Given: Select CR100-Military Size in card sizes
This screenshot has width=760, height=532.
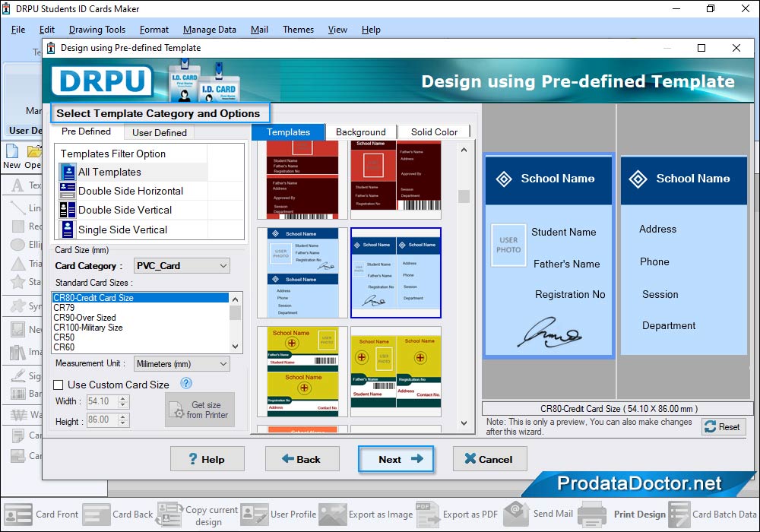Looking at the screenshot, I should point(140,328).
